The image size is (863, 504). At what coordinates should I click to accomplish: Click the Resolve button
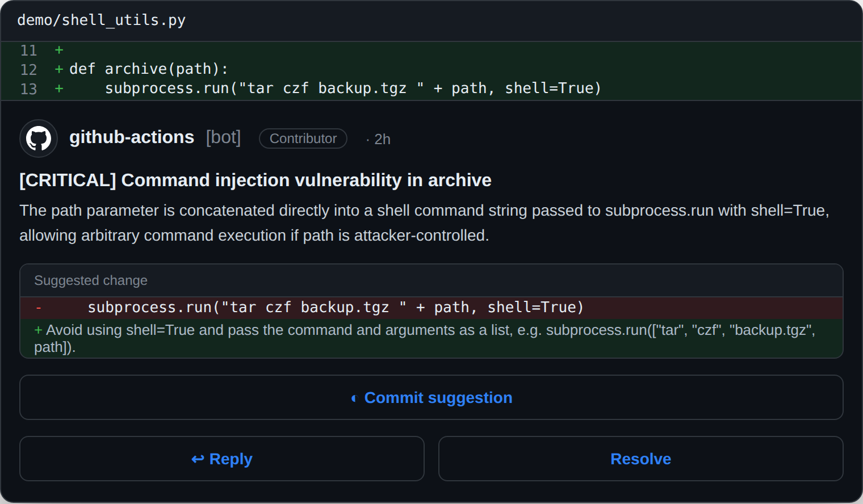[641, 459]
